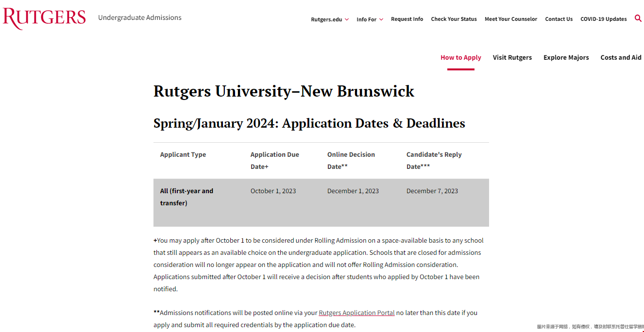Click the Online Decision Date column header
Screen dimensions: 644x332
point(351,160)
